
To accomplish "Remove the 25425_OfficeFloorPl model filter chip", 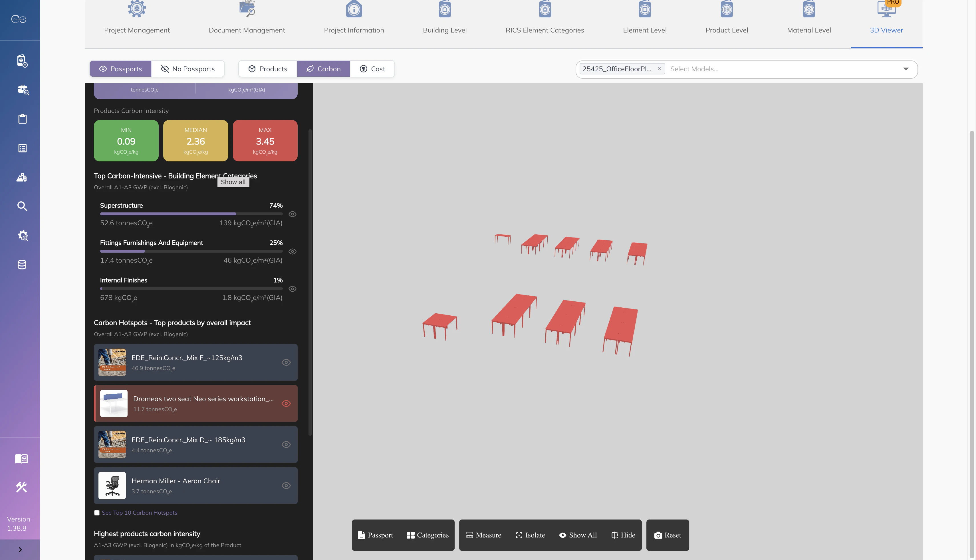I will click(659, 69).
